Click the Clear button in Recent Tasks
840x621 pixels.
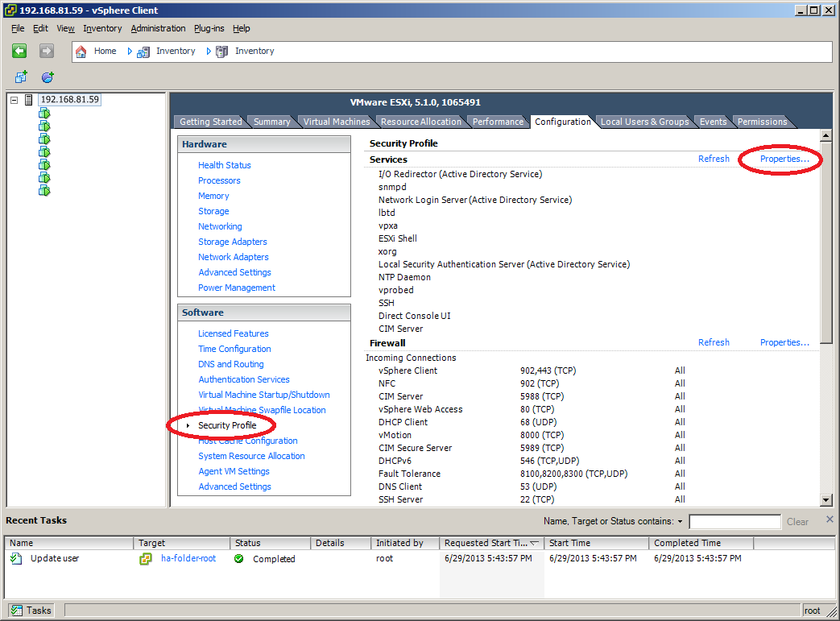coord(797,522)
